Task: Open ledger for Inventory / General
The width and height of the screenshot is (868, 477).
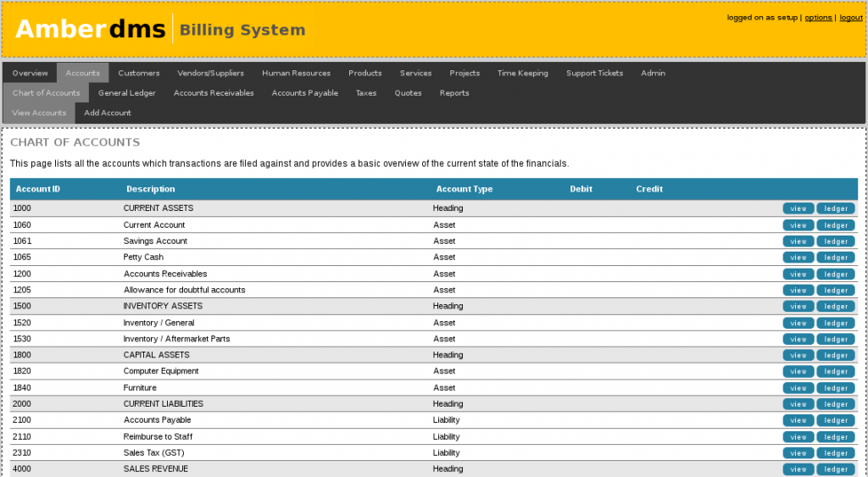Action: coord(836,323)
